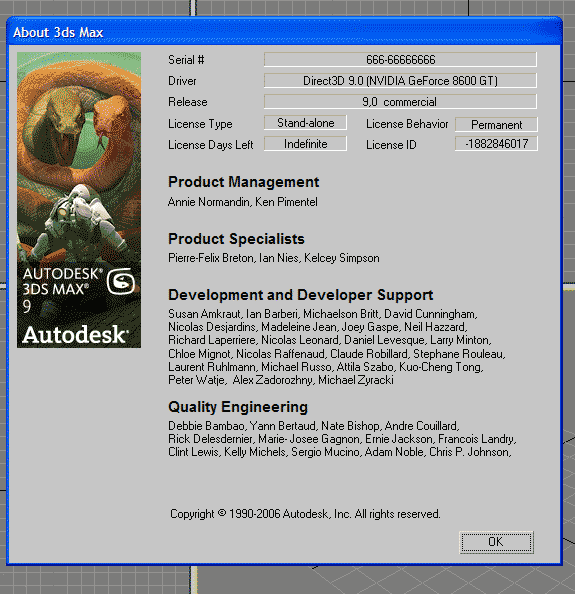Click the Product Specialists heading
The image size is (575, 594).
point(236,239)
